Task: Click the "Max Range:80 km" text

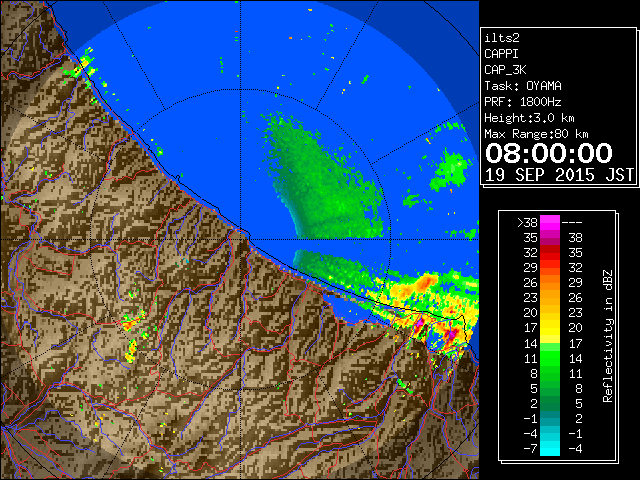Action: tap(536, 134)
